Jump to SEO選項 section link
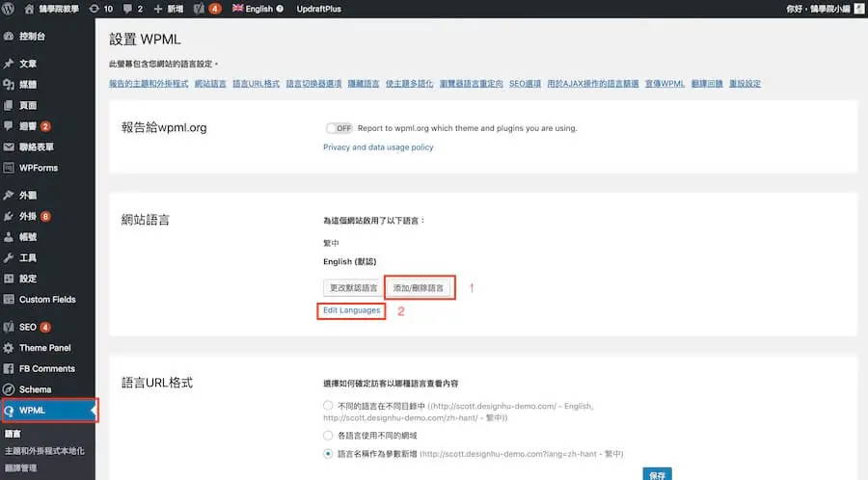This screenshot has height=480, width=868. 525,84
